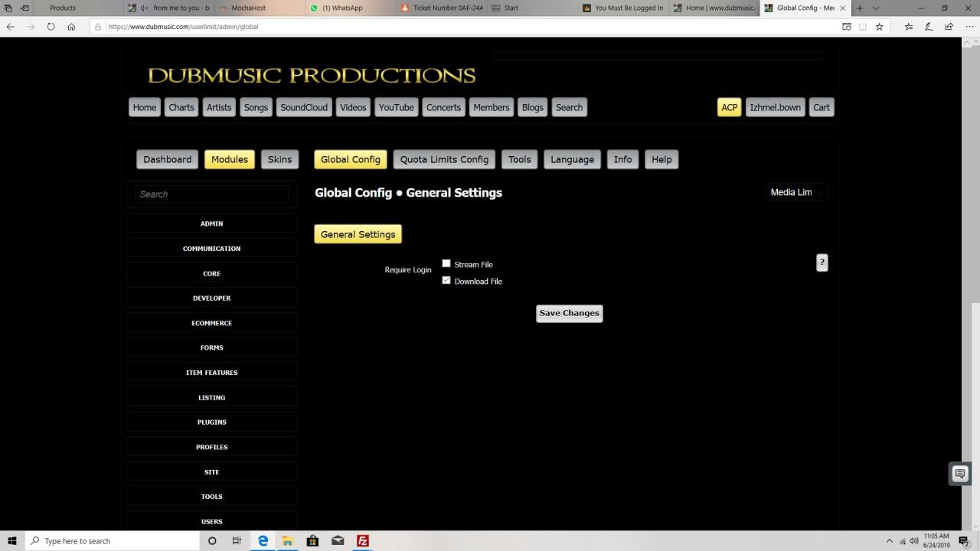Open the Modules section

(230, 159)
